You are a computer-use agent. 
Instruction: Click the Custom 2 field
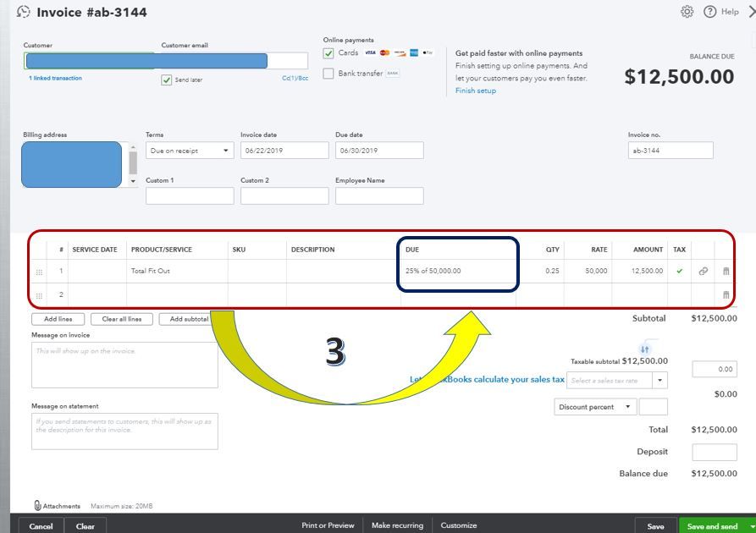coord(284,195)
